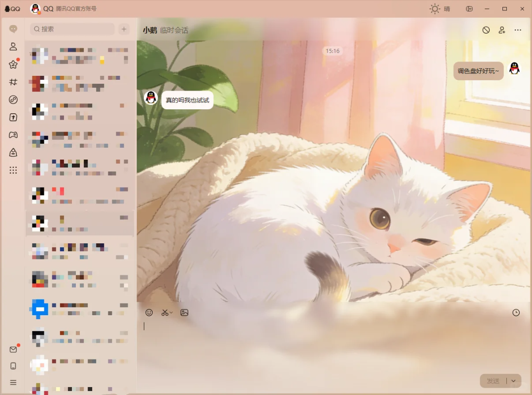Click the scissors screenshot tool

(x=165, y=312)
